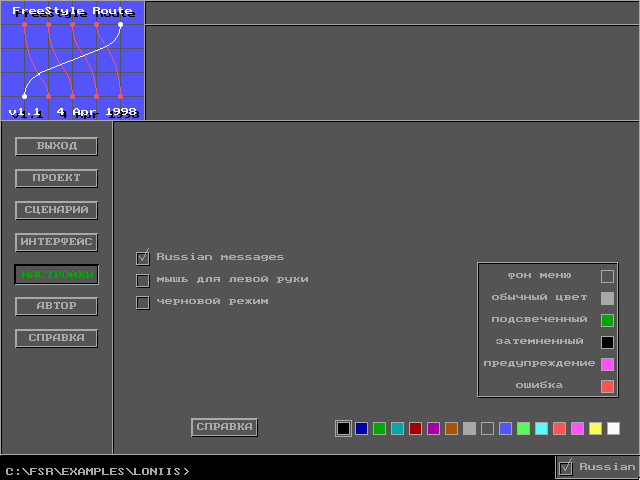Image resolution: width=640 pixels, height=480 pixels.
Task: Click the предупреждение label
Action: tap(539, 363)
